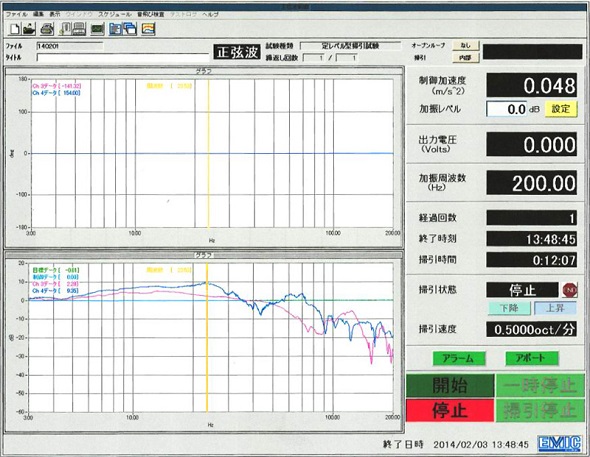
Task: Click the yellow frequency cursor in the lower graph
Action: 207,337
